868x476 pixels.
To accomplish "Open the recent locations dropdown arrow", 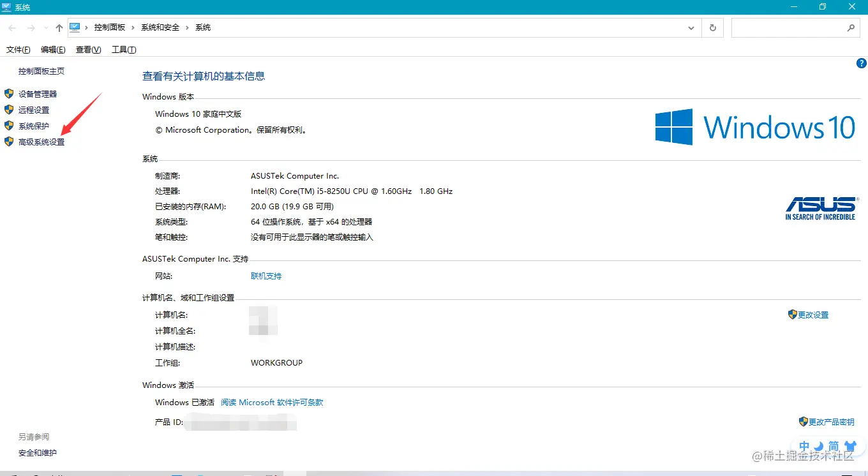I will (x=46, y=28).
